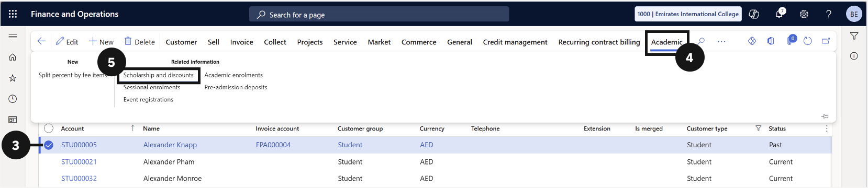Open the Extension column header
The image size is (868, 188).
point(597,128)
